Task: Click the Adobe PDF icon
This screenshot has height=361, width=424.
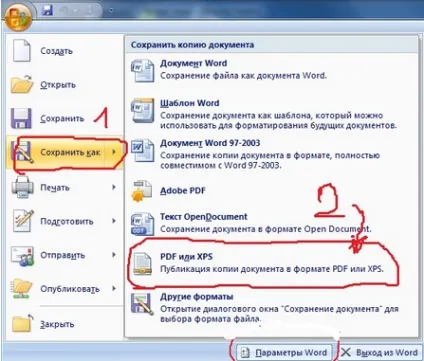Action: pyautogui.click(x=142, y=191)
